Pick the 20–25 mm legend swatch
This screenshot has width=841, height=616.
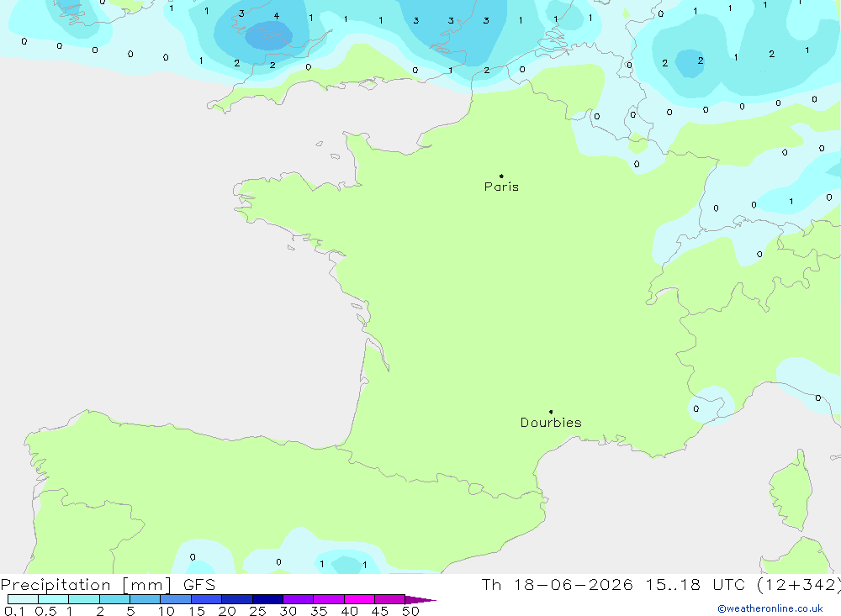pyautogui.click(x=237, y=599)
